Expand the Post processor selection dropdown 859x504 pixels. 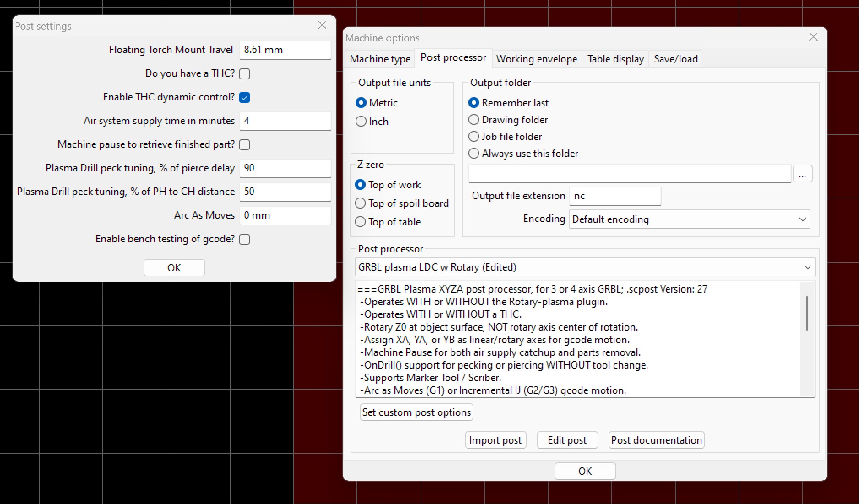[x=584, y=267]
